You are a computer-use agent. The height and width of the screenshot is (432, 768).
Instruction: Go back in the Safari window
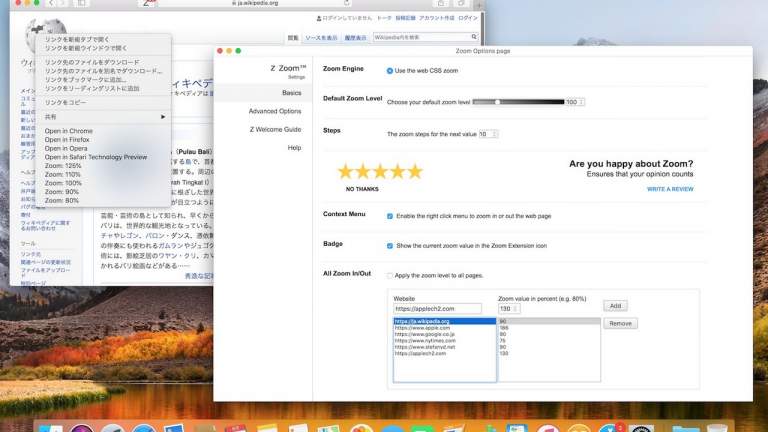pyautogui.click(x=51, y=3)
